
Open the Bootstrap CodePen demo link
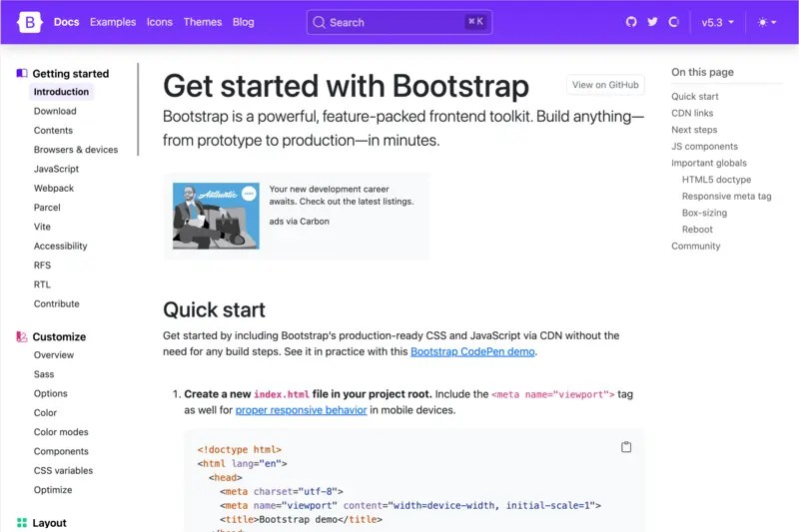472,351
